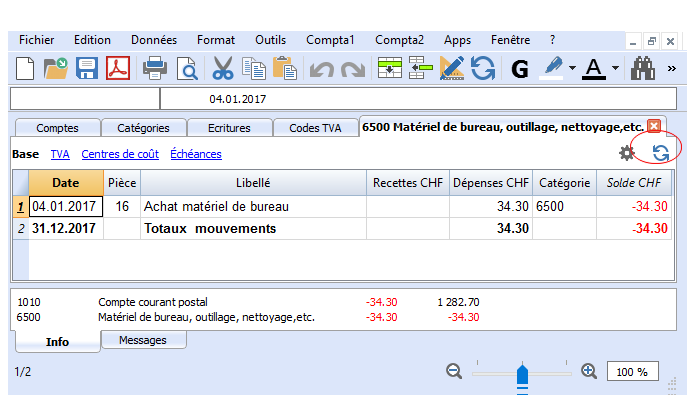687x395 pixels.
Task: Toggle bold G formatting button
Action: (x=520, y=69)
